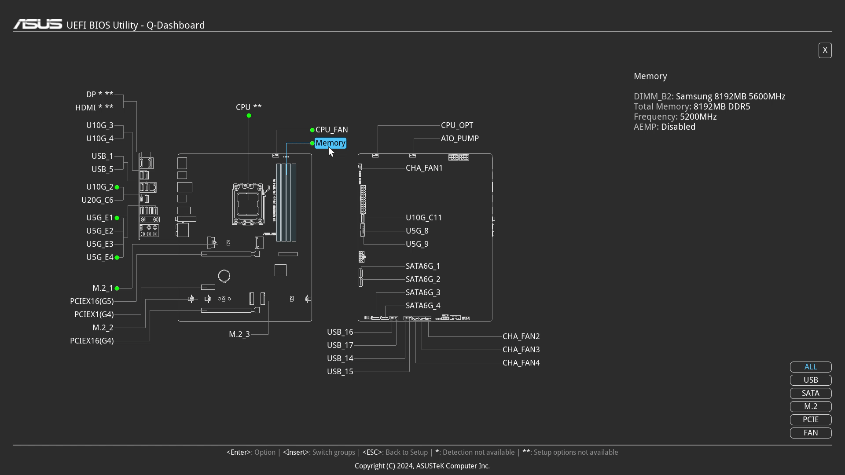Click the green dot beside CPU_FAN
Image resolution: width=845 pixels, height=475 pixels.
312,130
